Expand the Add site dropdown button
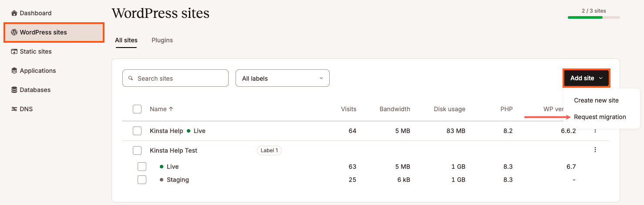This screenshot has width=644, height=205. click(x=586, y=78)
